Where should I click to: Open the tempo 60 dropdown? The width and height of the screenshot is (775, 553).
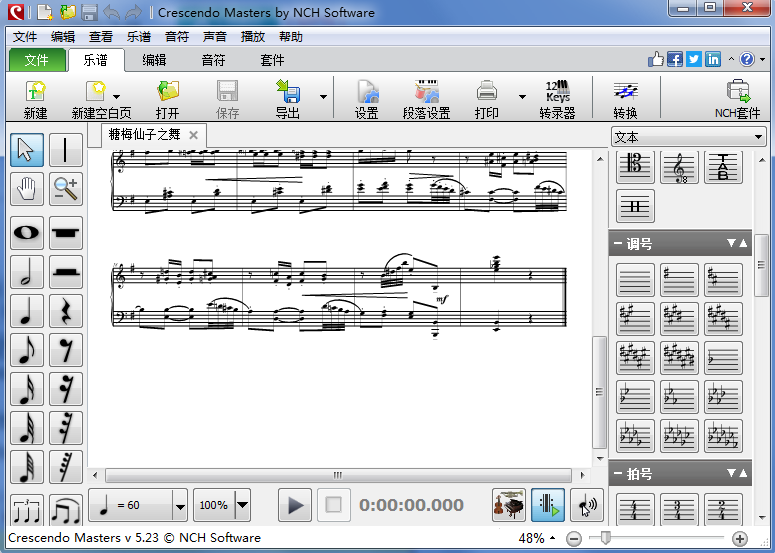pyautogui.click(x=180, y=506)
